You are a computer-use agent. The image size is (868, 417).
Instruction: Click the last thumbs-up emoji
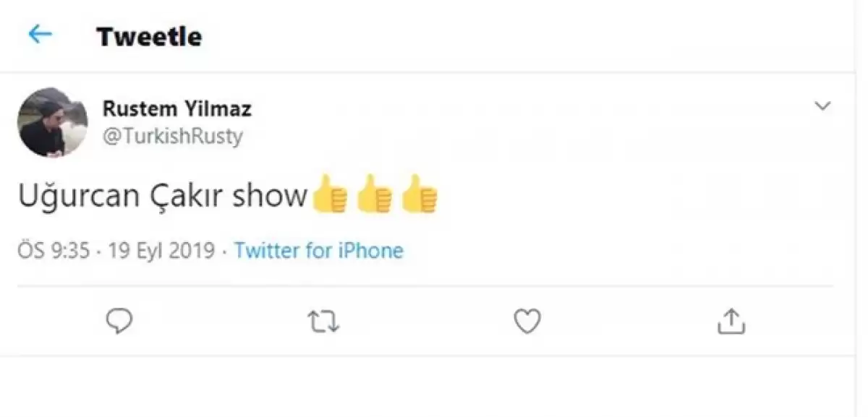[420, 195]
